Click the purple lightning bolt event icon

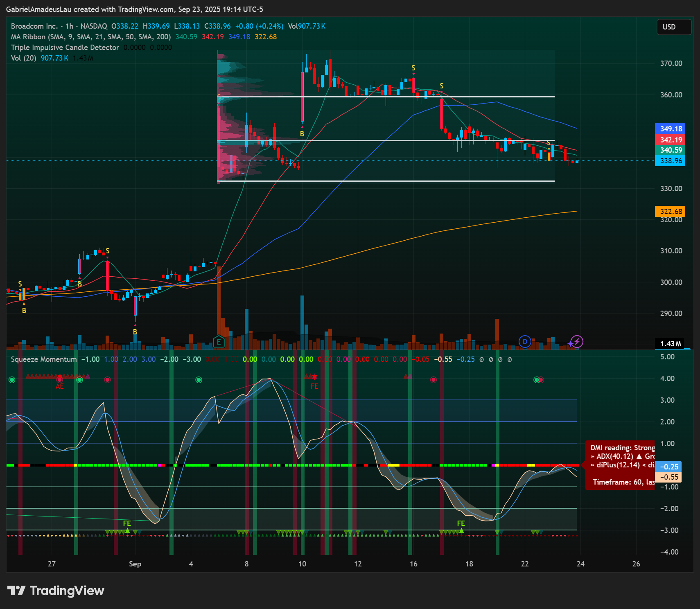(x=577, y=341)
